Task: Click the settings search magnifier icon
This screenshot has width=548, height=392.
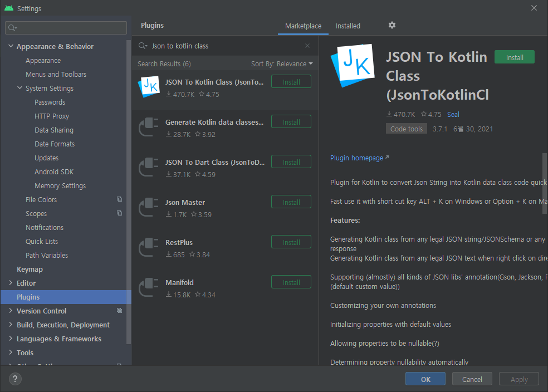Action: click(13, 28)
